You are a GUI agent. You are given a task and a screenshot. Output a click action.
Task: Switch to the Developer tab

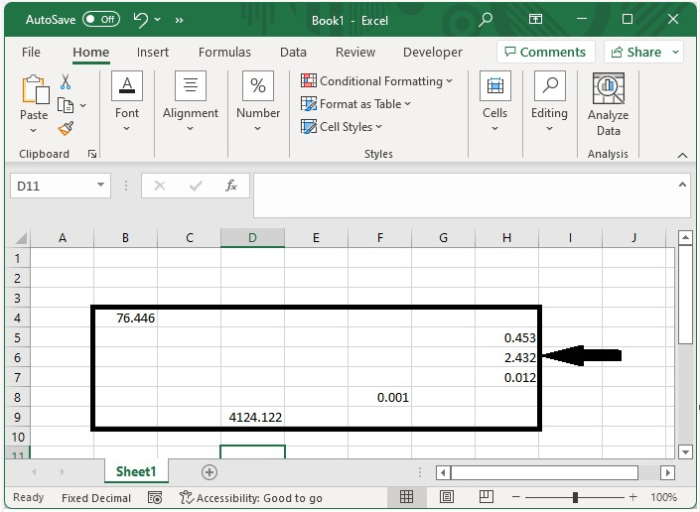[432, 52]
